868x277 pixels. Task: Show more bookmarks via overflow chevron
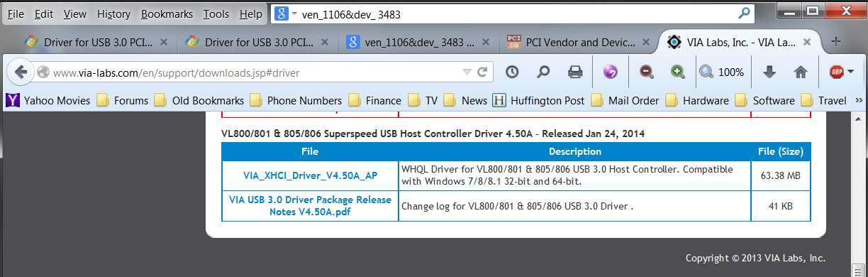[859, 100]
